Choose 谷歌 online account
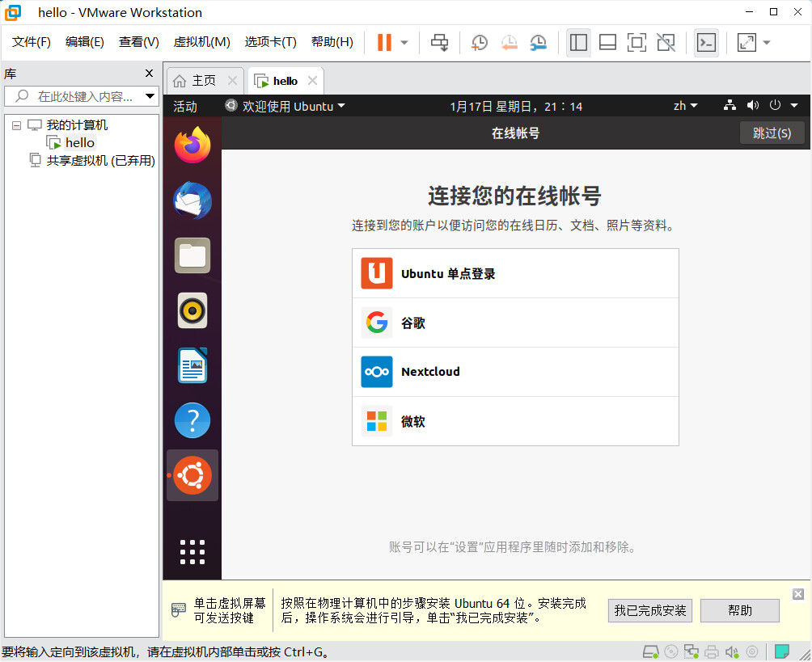This screenshot has height=662, width=812. tap(515, 323)
